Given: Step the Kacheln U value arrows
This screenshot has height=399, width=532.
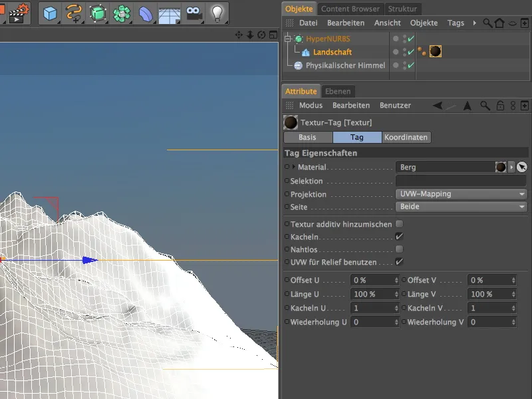Looking at the screenshot, I should pos(396,308).
